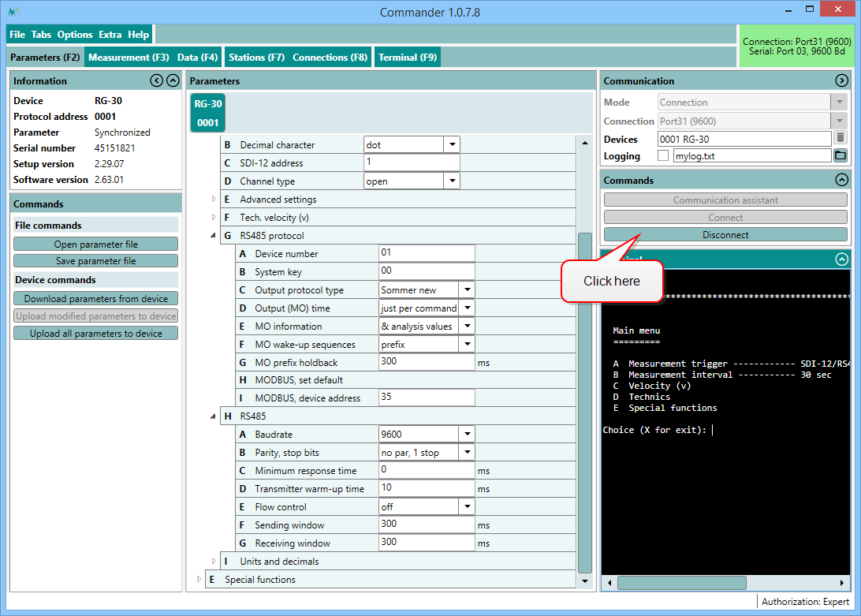Switch to Terminal (F9) tab
861x616 pixels.
click(x=408, y=57)
